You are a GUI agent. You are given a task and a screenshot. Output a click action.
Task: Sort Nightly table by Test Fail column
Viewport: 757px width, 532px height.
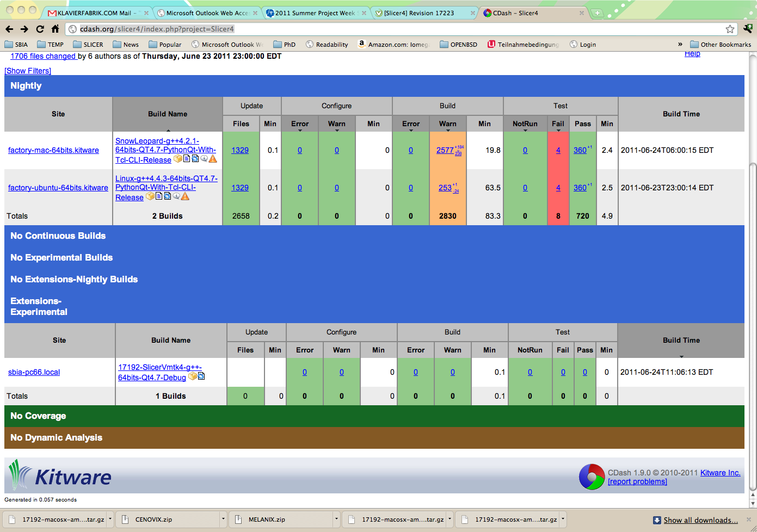(558, 123)
